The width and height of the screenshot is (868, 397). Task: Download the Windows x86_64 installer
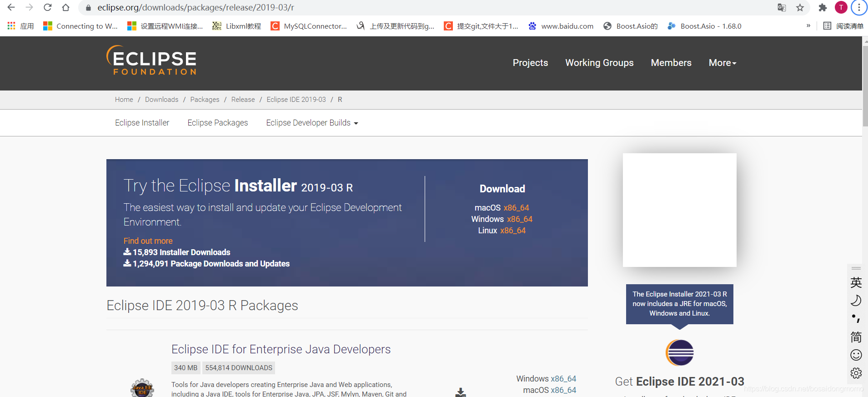point(519,219)
